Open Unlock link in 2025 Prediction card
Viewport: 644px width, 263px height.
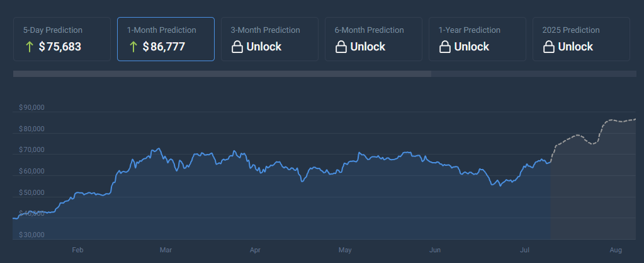pyautogui.click(x=575, y=47)
